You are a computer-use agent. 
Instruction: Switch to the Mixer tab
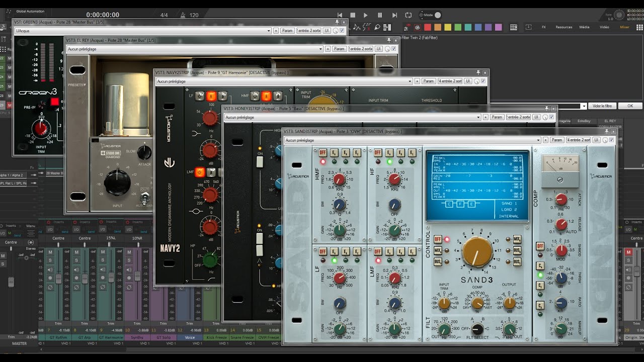(x=624, y=27)
